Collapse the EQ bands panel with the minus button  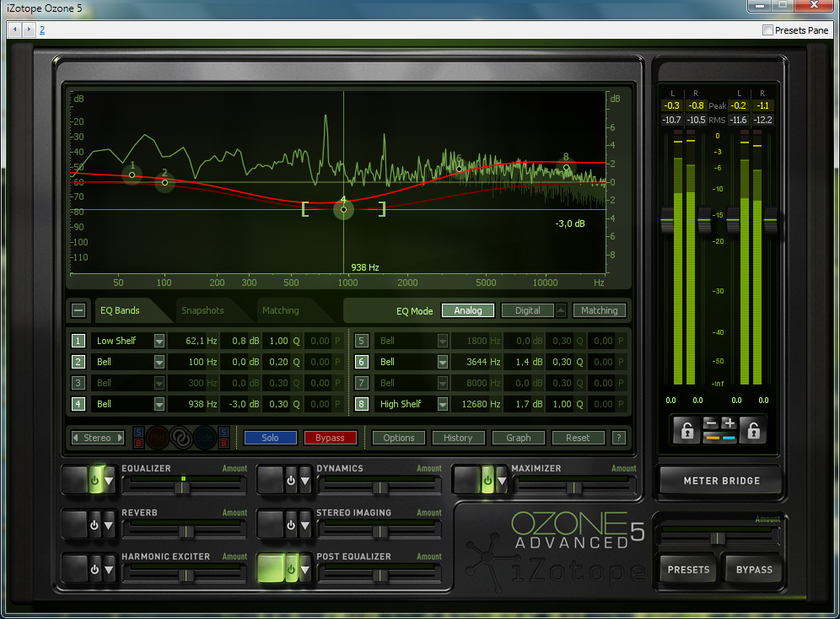pos(78,310)
